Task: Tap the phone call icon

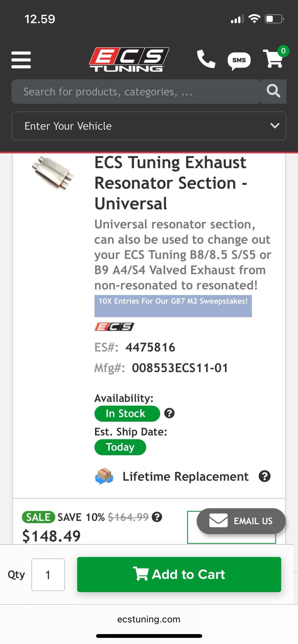Action: 206,59
